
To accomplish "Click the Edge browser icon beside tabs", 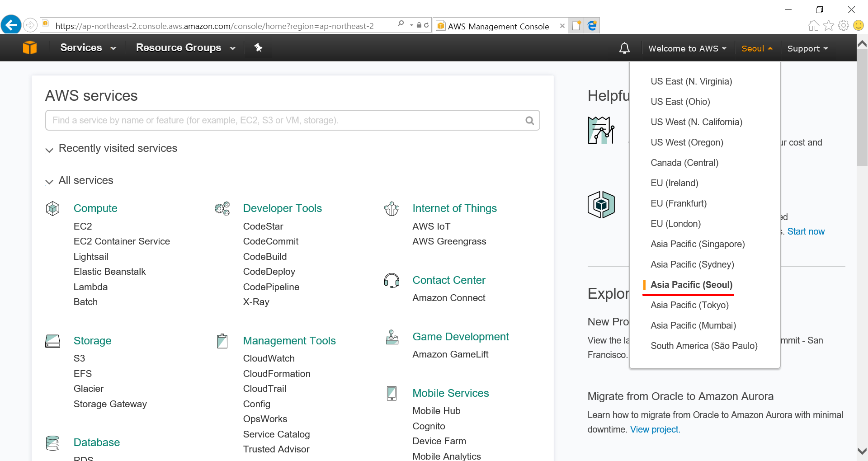I will (x=592, y=26).
